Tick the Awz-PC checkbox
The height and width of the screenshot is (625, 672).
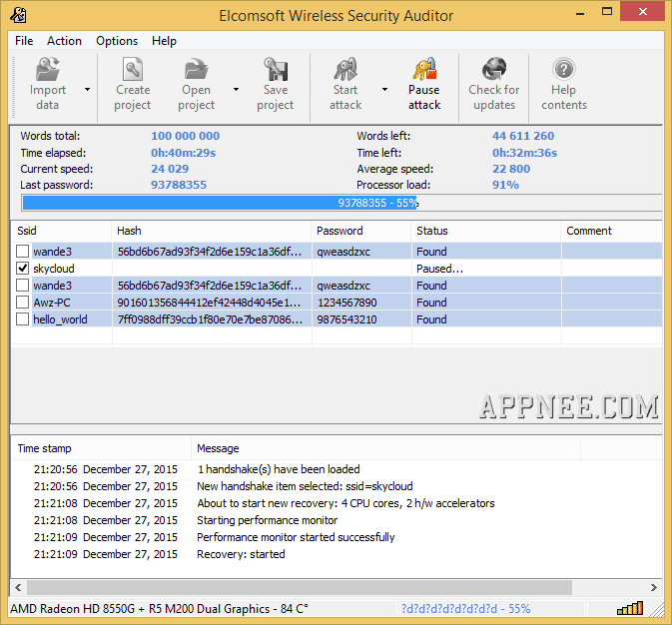pos(22,303)
